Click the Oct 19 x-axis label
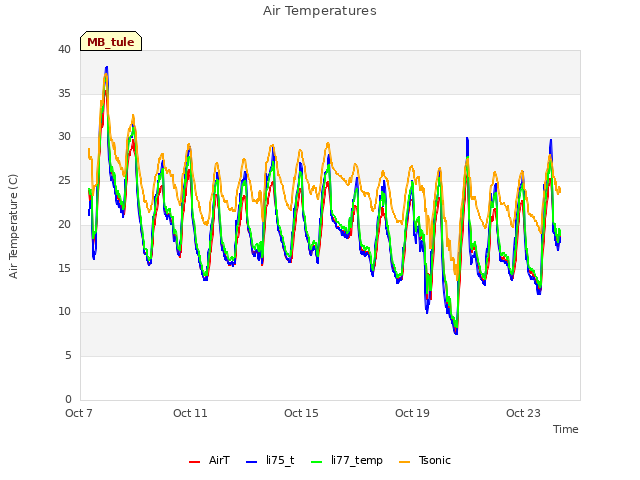 412,413
